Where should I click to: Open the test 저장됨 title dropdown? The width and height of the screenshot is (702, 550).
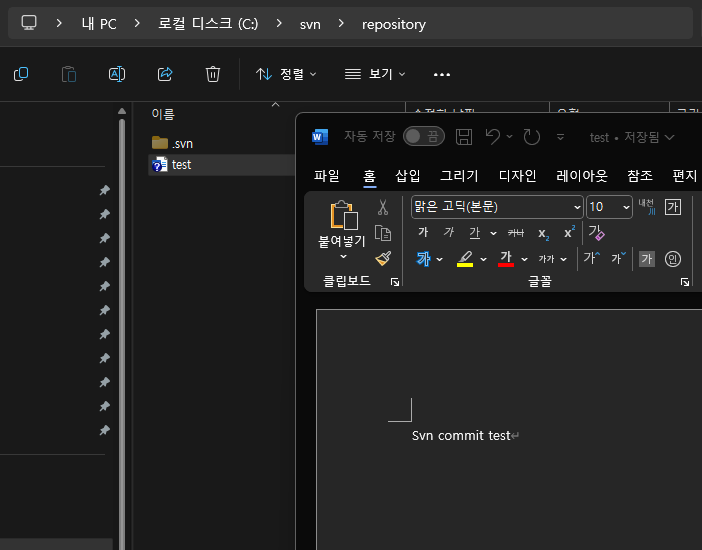(632, 137)
